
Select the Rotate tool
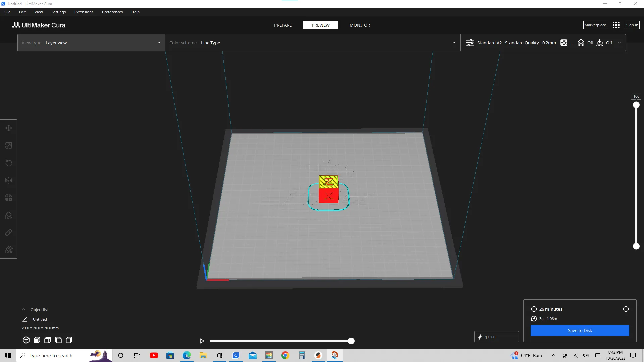8,163
